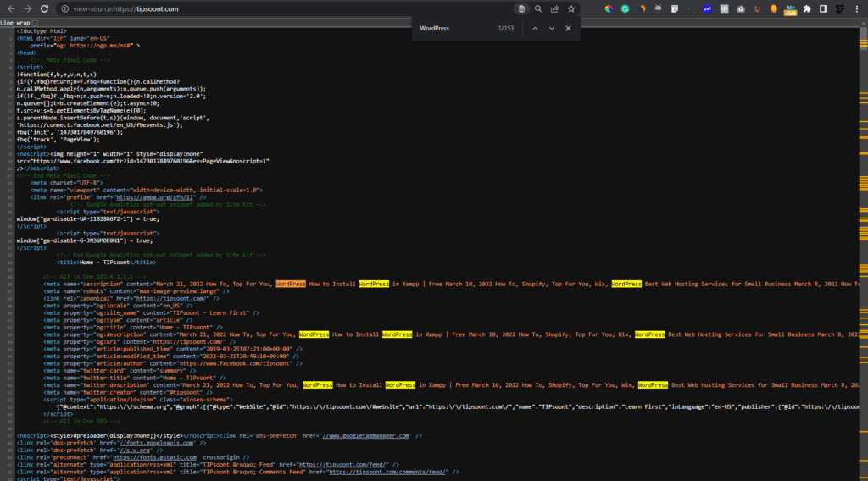Open Chrome three-dot menu
868x481 pixels.
[856, 8]
